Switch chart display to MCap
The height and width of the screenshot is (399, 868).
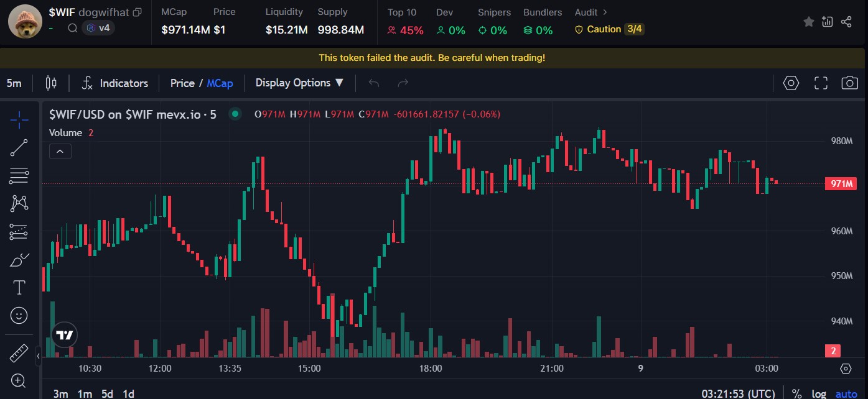coord(220,83)
